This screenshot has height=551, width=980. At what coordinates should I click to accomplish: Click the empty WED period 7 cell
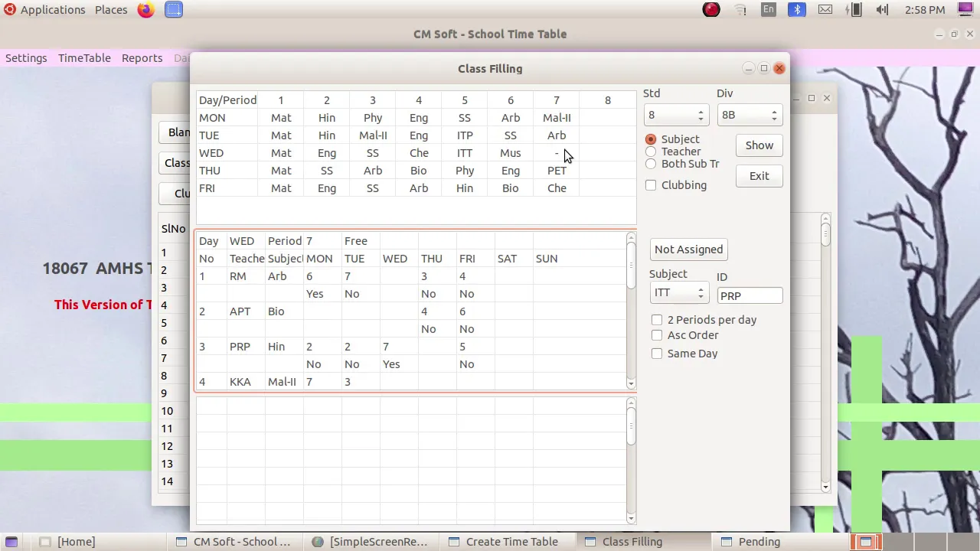tap(557, 153)
